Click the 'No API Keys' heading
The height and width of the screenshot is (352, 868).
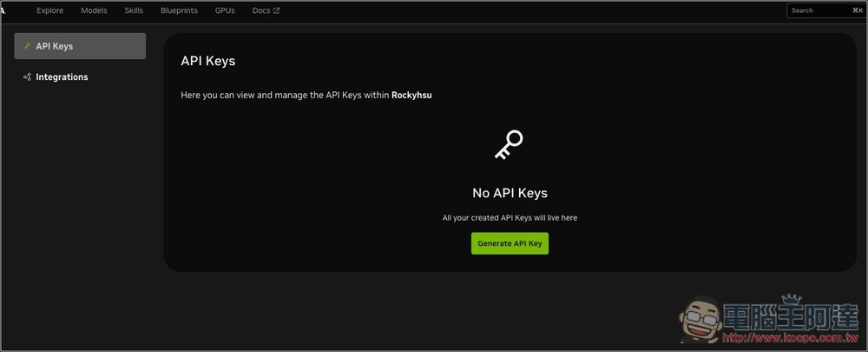coord(510,193)
